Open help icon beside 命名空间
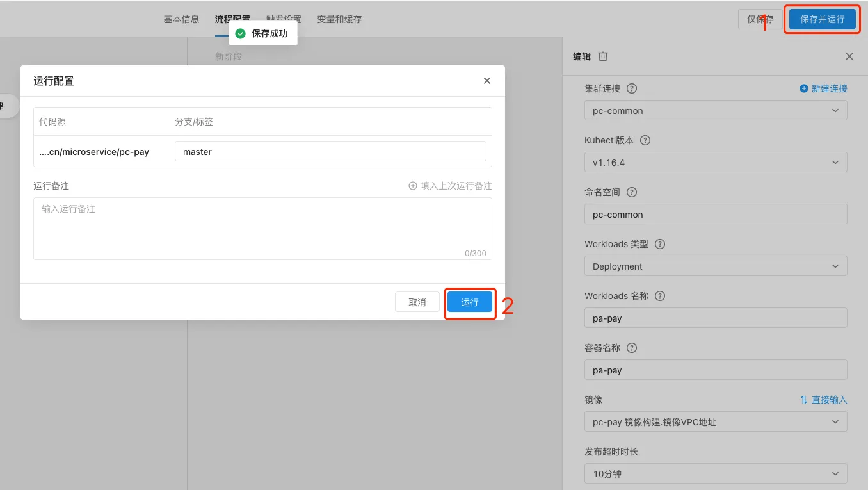The height and width of the screenshot is (490, 868). click(632, 192)
